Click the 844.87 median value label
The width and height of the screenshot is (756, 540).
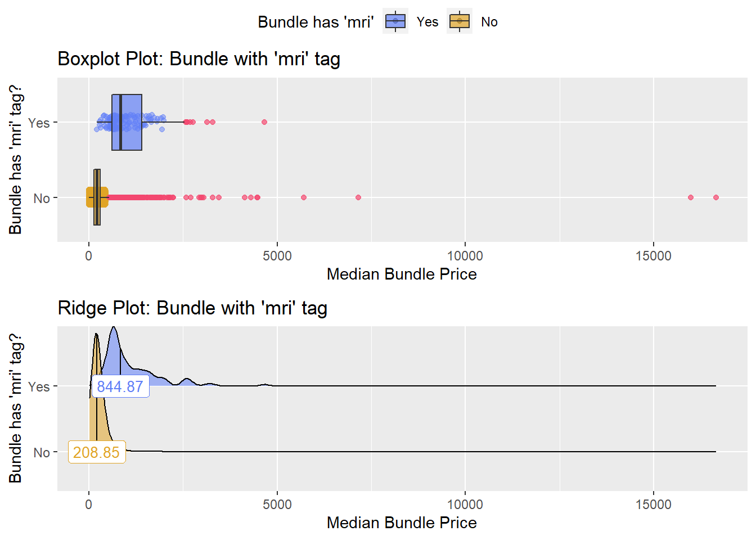tap(120, 386)
